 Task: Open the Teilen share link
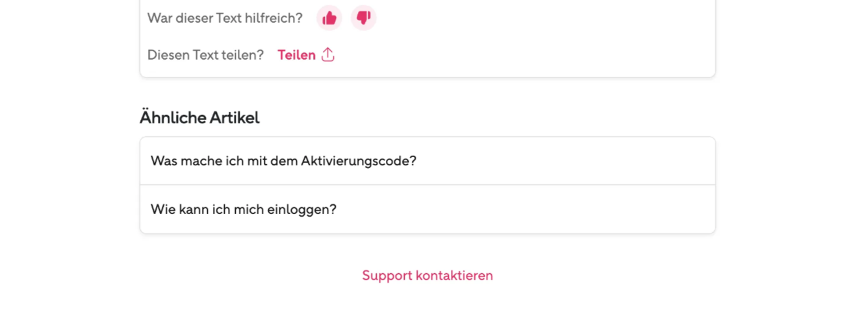point(306,55)
